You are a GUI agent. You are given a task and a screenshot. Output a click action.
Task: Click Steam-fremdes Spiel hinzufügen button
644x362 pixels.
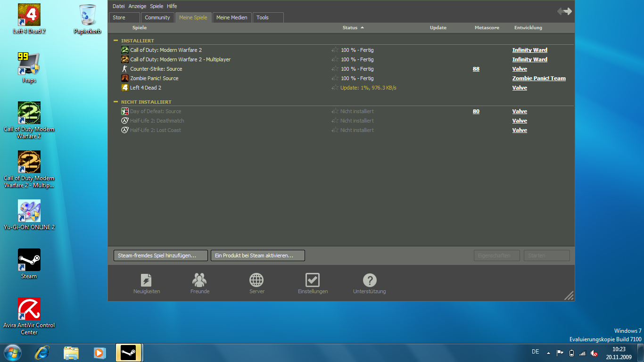(x=161, y=255)
